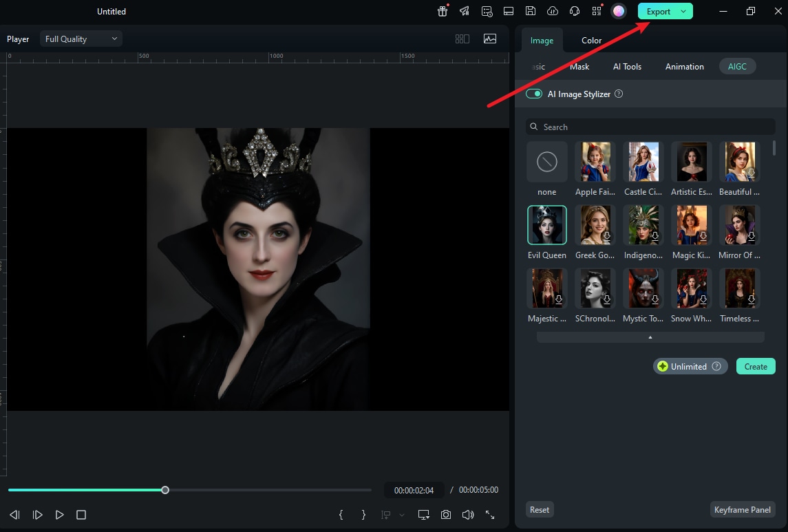
Task: Open the cloud upload icon
Action: [x=553, y=11]
